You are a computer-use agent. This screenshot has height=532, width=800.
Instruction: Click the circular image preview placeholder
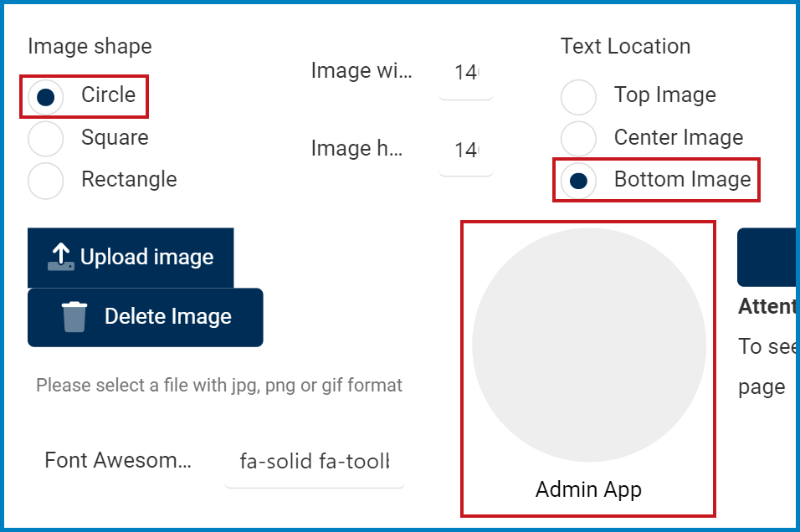point(588,345)
